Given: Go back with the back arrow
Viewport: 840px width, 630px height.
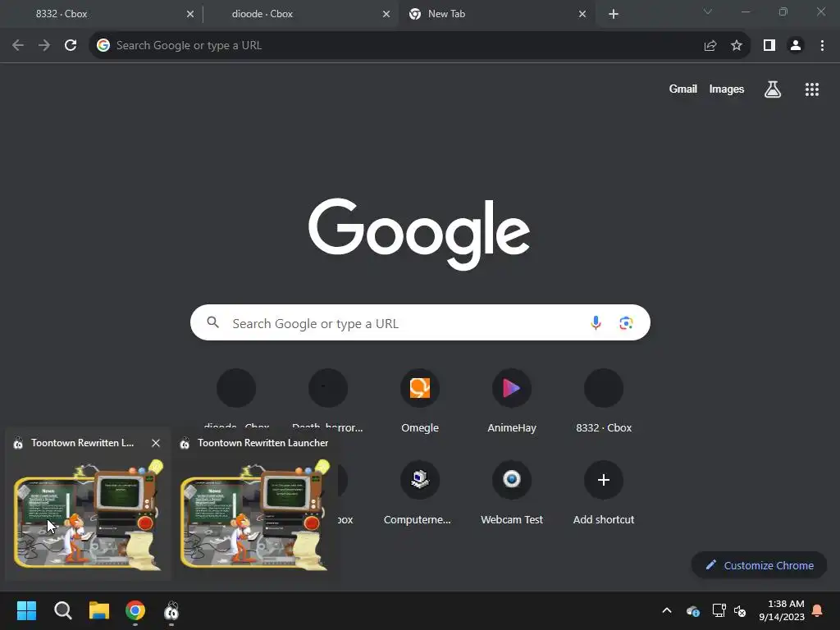Looking at the screenshot, I should [x=18, y=46].
